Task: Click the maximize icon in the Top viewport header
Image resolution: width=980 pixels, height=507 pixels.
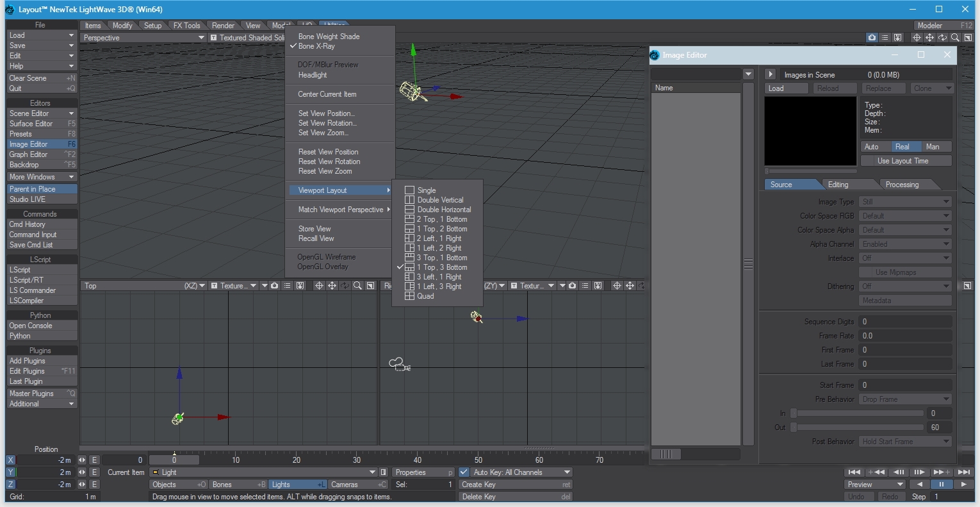Action: click(370, 286)
